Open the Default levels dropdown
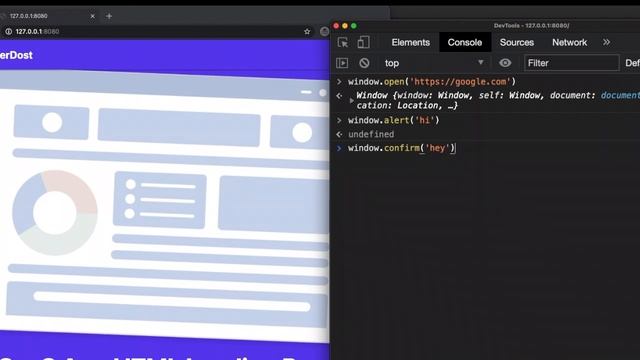 (x=632, y=63)
